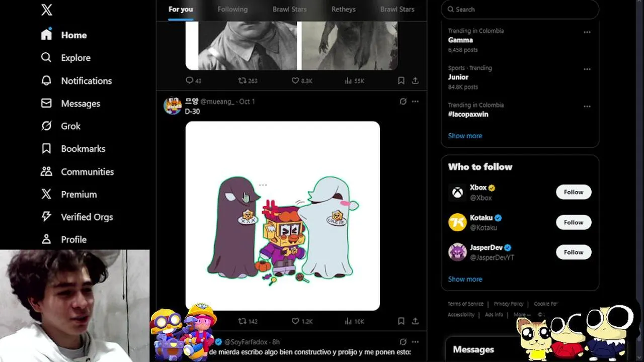The height and width of the screenshot is (362, 644).
Task: Go to Home in the sidebar
Action: click(x=64, y=35)
